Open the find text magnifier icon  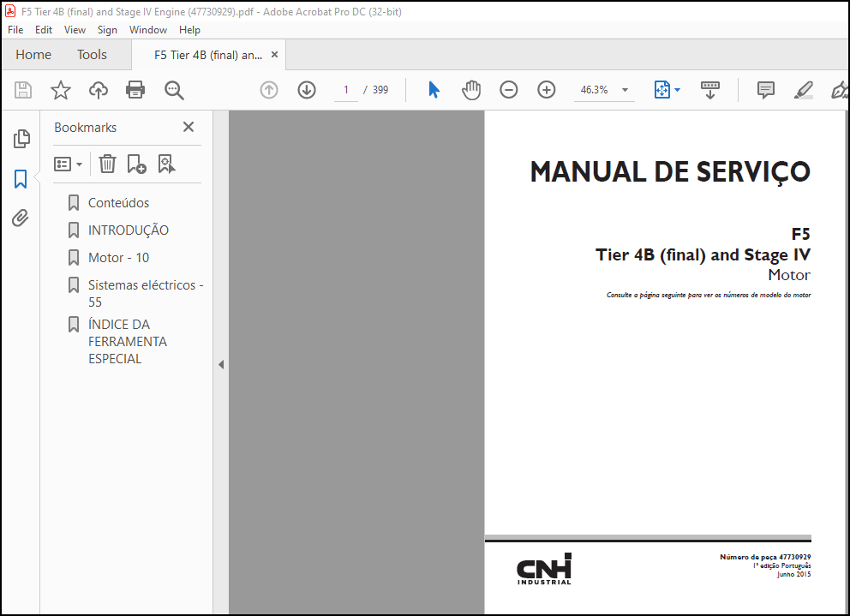[x=174, y=90]
